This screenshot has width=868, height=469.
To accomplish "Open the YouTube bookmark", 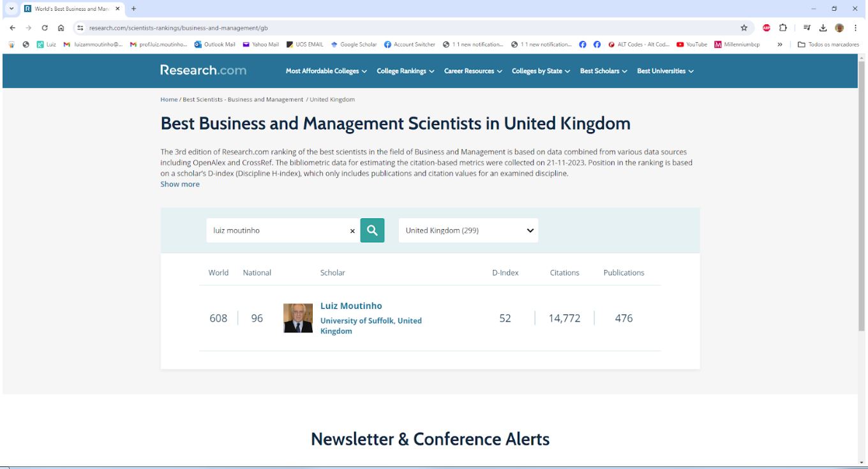I will tap(692, 45).
